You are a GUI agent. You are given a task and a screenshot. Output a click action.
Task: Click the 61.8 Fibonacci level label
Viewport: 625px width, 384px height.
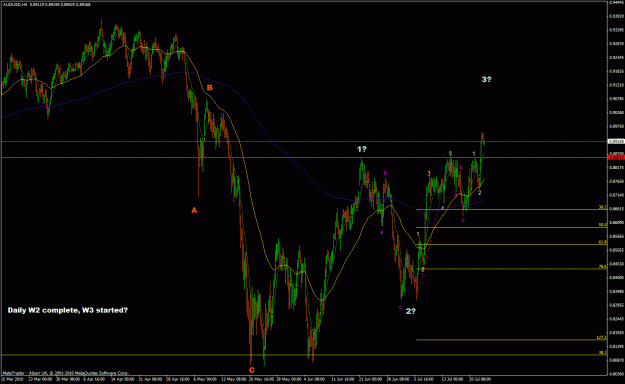602,242
